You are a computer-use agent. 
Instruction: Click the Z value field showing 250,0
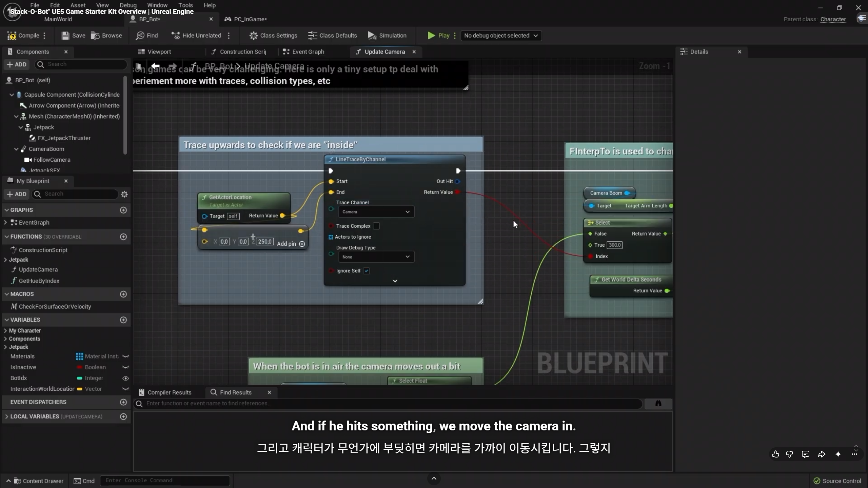[x=265, y=242]
